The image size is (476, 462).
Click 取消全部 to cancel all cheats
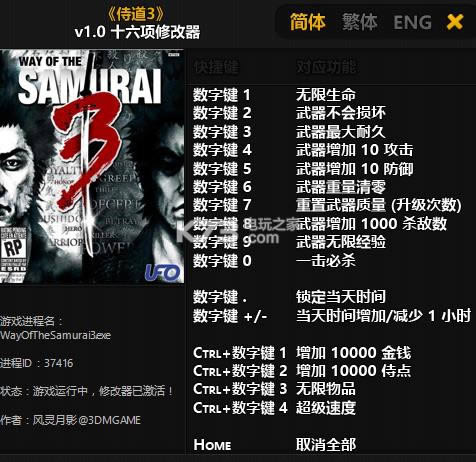pyautogui.click(x=326, y=444)
